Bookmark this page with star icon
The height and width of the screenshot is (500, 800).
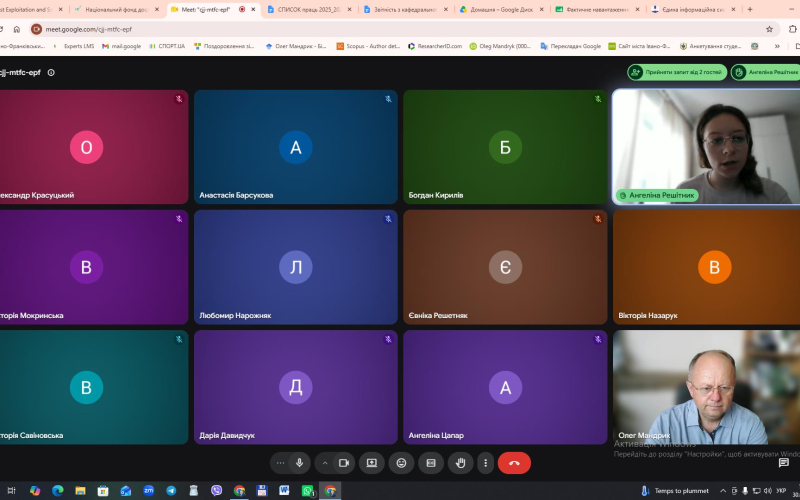[x=769, y=29]
